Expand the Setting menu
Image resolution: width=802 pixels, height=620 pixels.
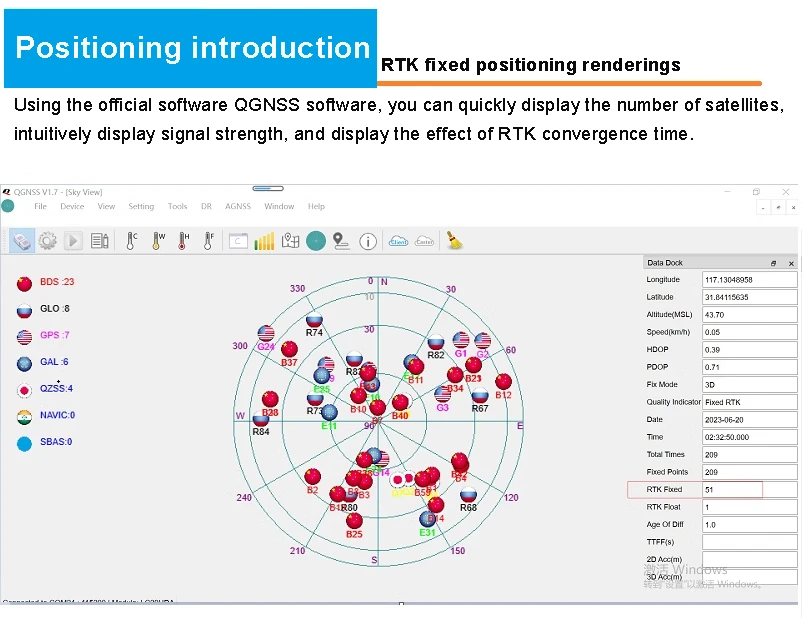(141, 207)
